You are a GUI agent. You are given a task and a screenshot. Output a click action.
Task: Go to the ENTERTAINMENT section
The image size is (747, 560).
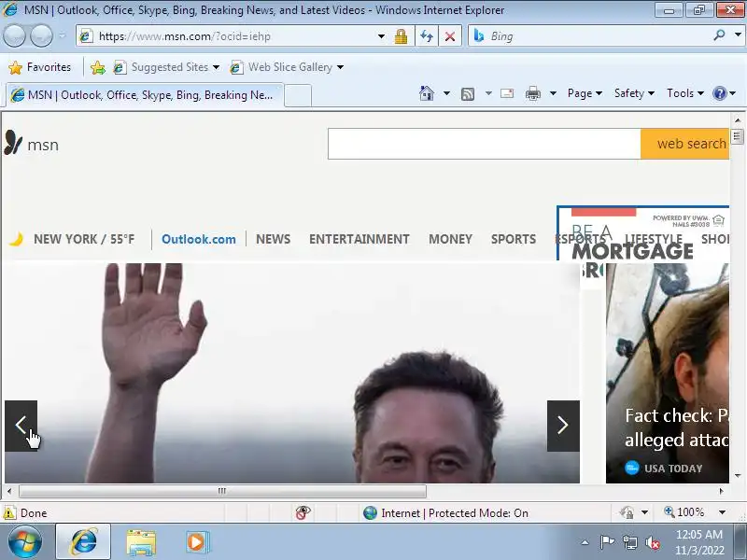(359, 239)
